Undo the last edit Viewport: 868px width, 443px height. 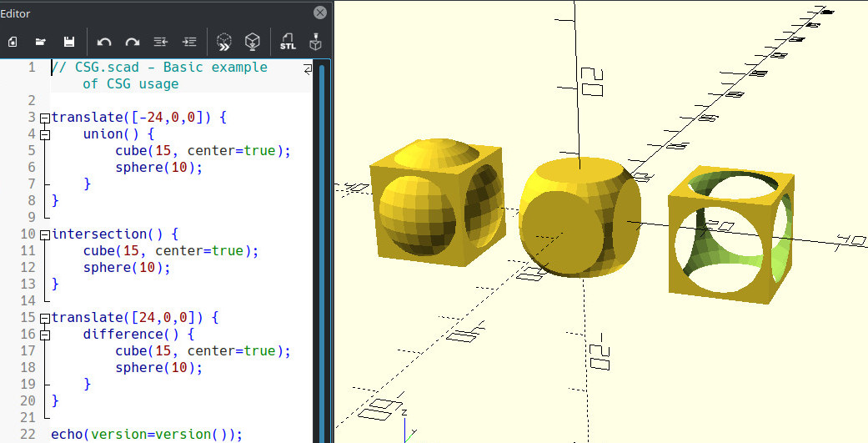(x=104, y=41)
